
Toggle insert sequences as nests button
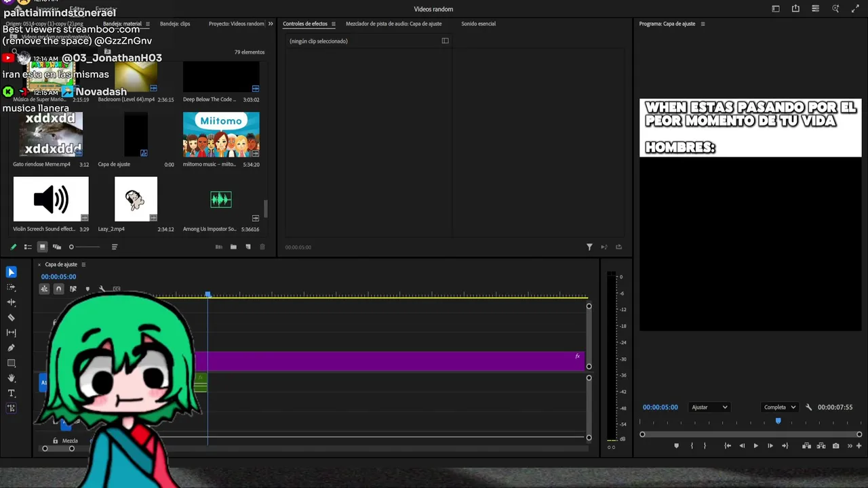pyautogui.click(x=44, y=289)
